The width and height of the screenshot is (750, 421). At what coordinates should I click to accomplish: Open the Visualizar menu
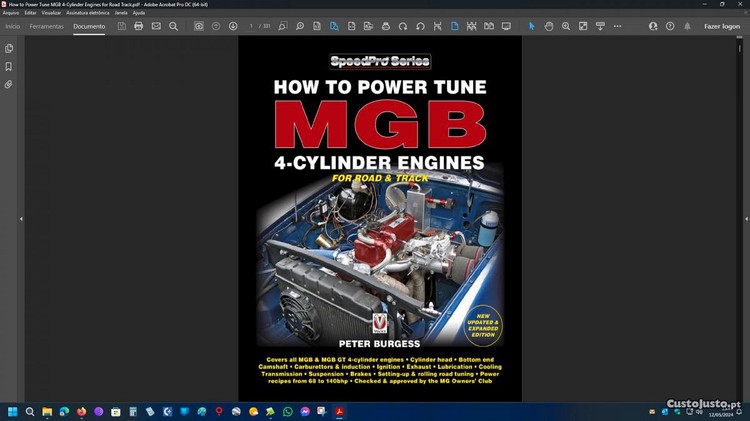coord(51,13)
